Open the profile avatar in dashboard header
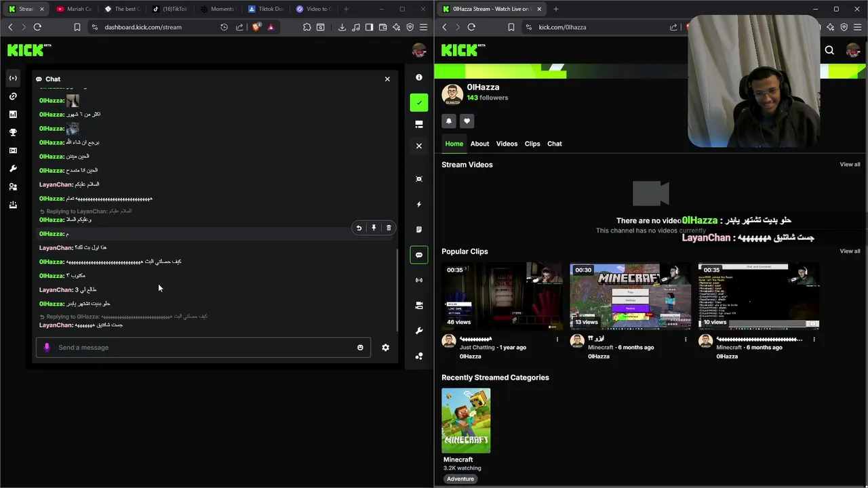 419,50
